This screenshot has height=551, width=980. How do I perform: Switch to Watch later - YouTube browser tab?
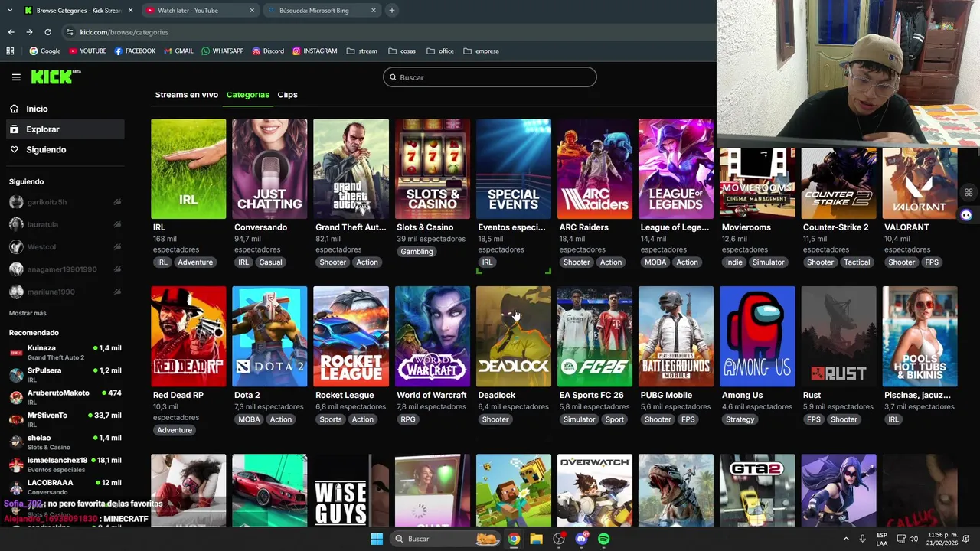[x=201, y=11]
